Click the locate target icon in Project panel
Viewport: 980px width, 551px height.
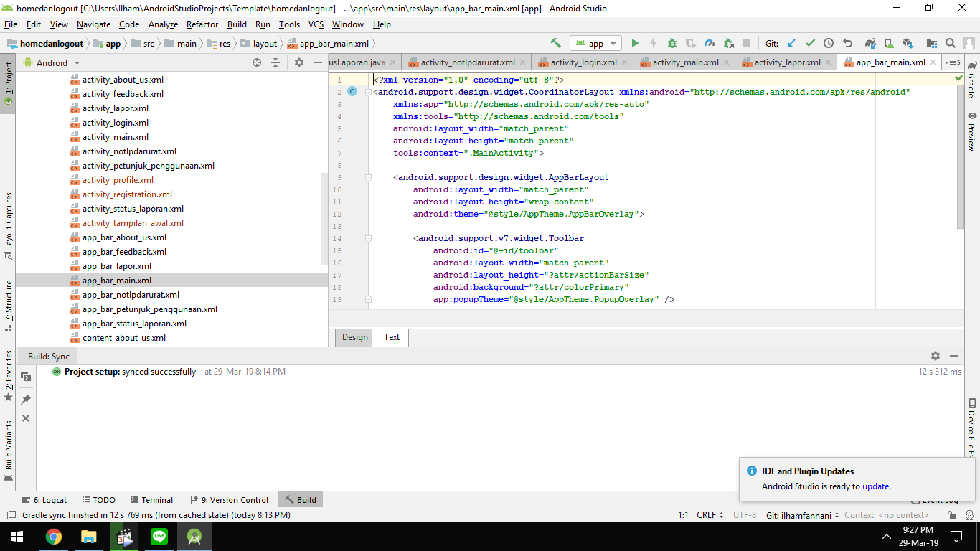pyautogui.click(x=257, y=62)
